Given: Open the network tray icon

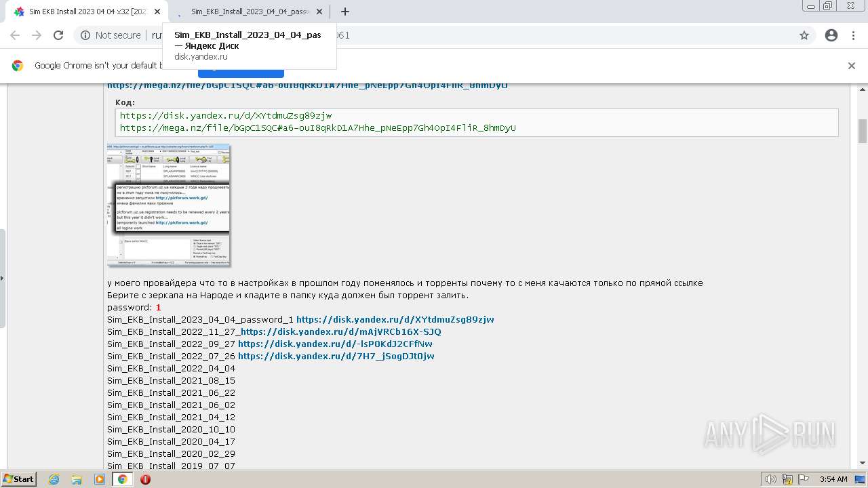Looking at the screenshot, I should [x=787, y=479].
